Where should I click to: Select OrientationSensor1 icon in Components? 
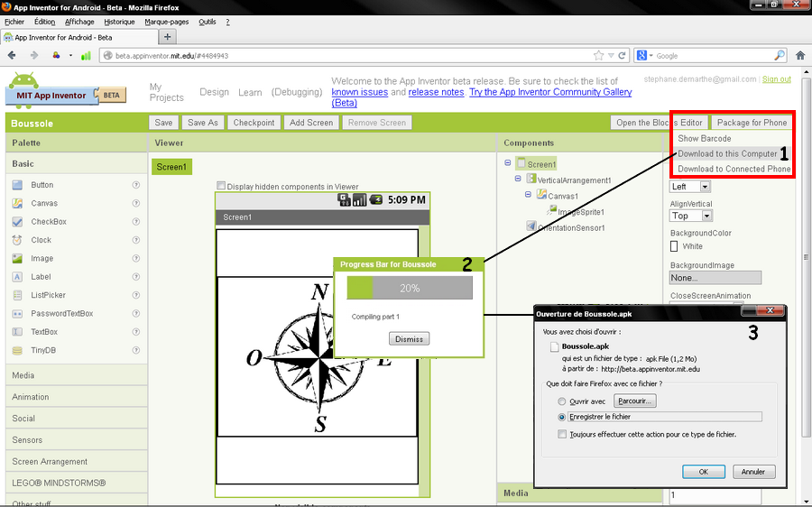point(531,226)
